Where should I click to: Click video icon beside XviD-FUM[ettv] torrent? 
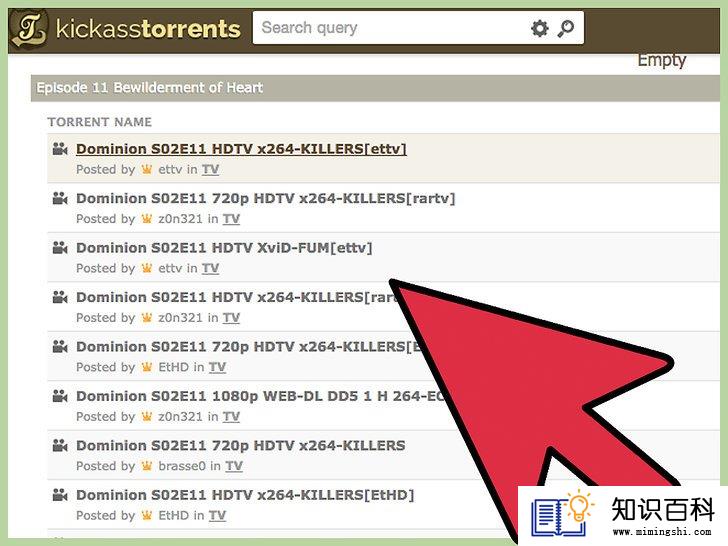(60, 248)
